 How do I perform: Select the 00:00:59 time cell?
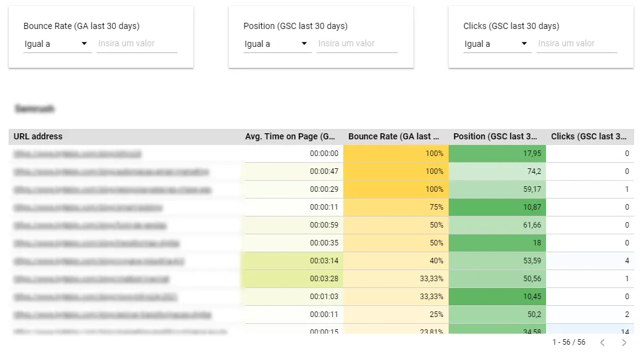pos(294,225)
